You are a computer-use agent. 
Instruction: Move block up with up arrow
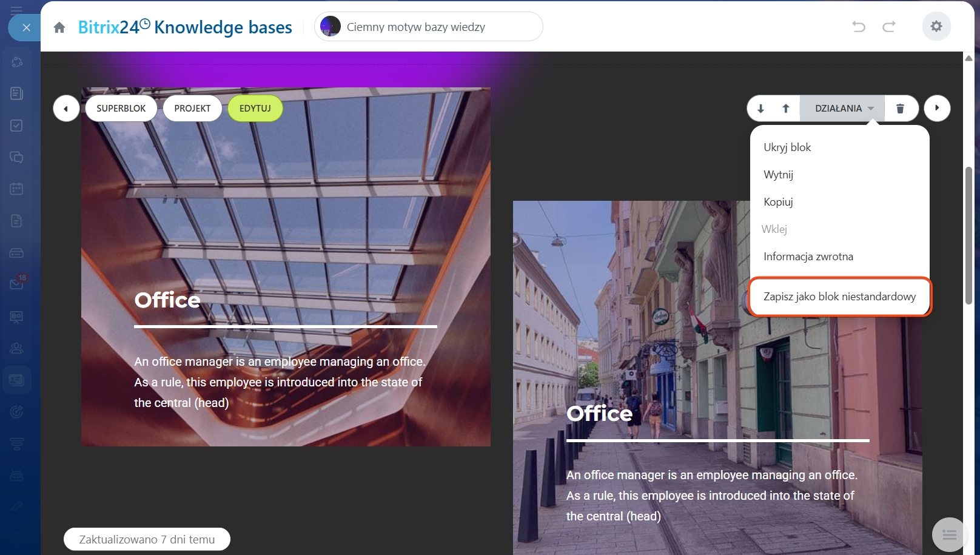pyautogui.click(x=786, y=109)
